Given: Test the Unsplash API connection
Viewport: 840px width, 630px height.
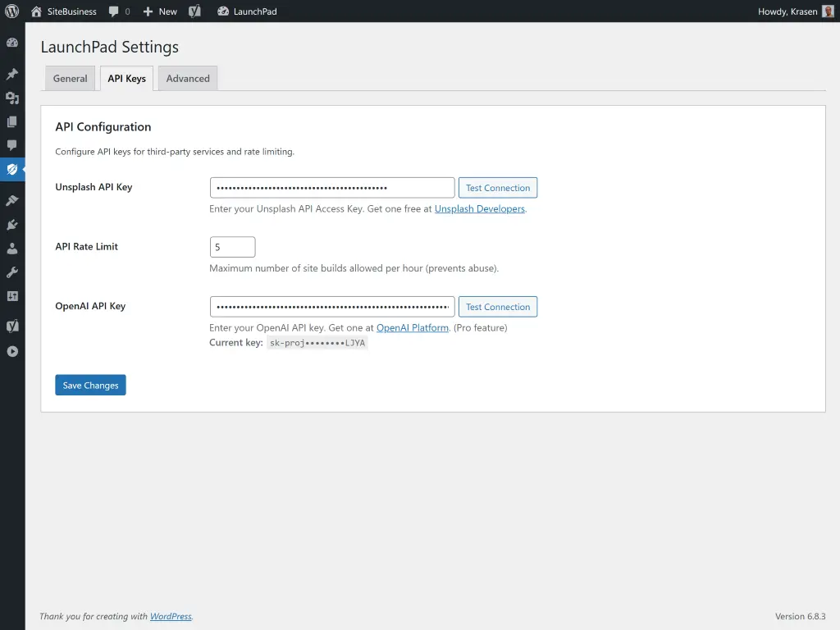Looking at the screenshot, I should pyautogui.click(x=498, y=187).
